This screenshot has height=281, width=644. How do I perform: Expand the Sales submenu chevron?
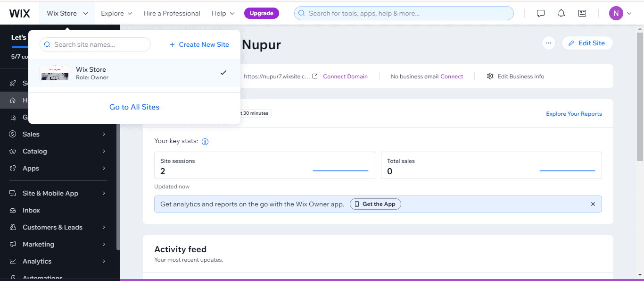point(104,134)
